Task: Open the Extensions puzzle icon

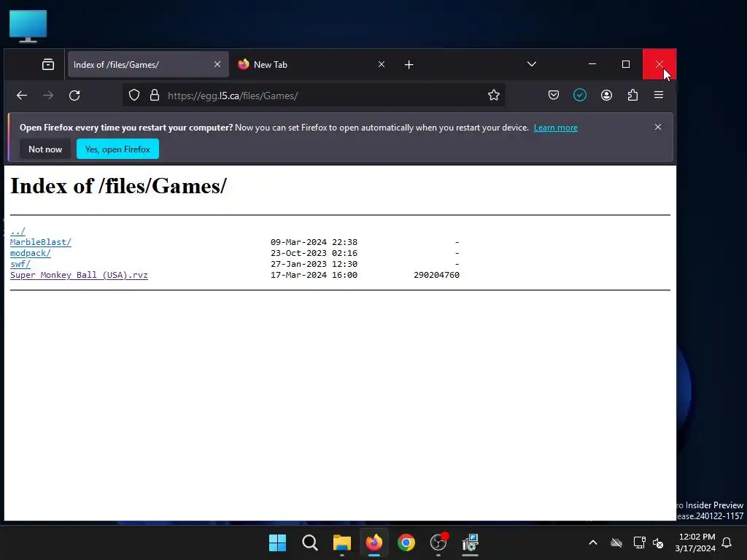Action: click(632, 96)
